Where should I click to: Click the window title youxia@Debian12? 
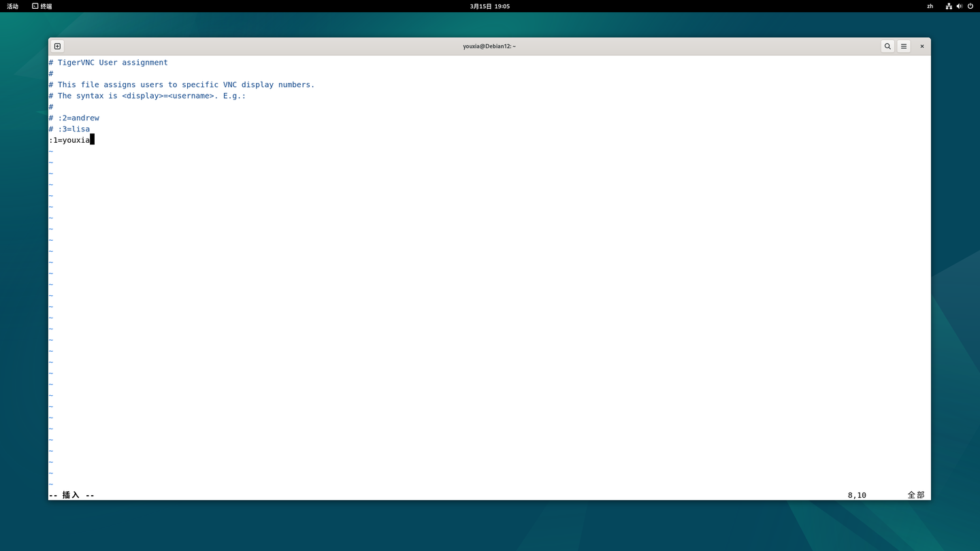click(x=489, y=46)
